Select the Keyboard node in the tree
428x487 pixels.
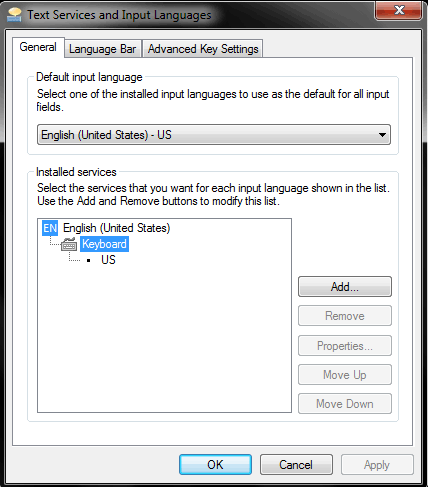coord(104,244)
